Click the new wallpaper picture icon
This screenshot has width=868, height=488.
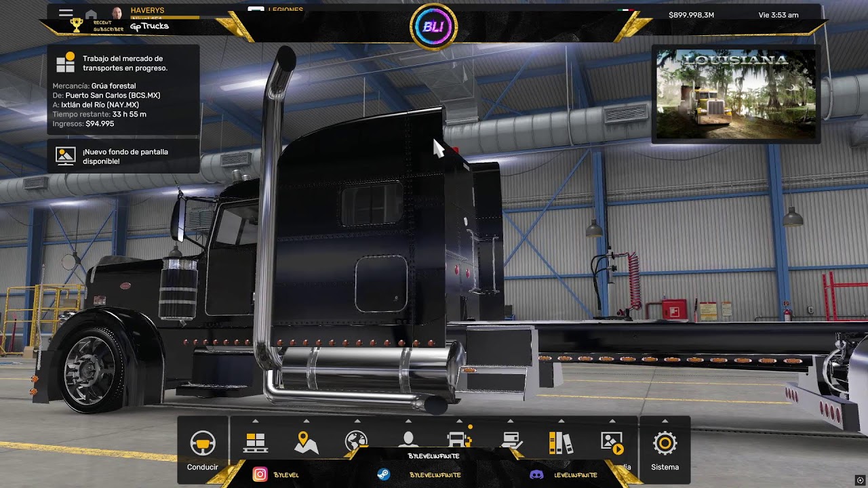[x=65, y=156]
